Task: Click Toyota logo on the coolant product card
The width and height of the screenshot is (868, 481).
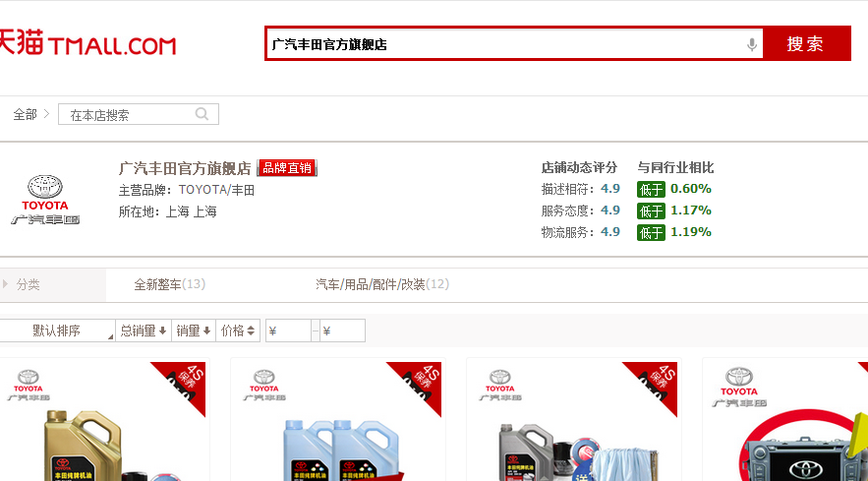Action: click(264, 385)
